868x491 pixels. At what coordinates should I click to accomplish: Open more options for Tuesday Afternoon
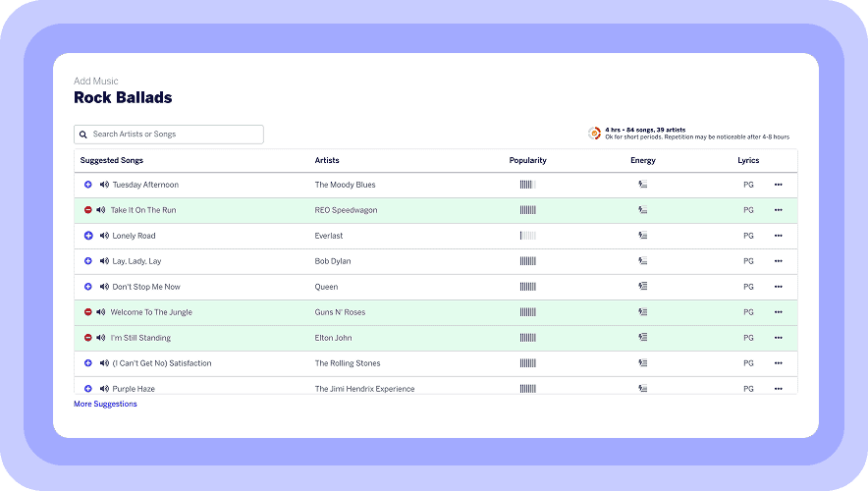779,185
